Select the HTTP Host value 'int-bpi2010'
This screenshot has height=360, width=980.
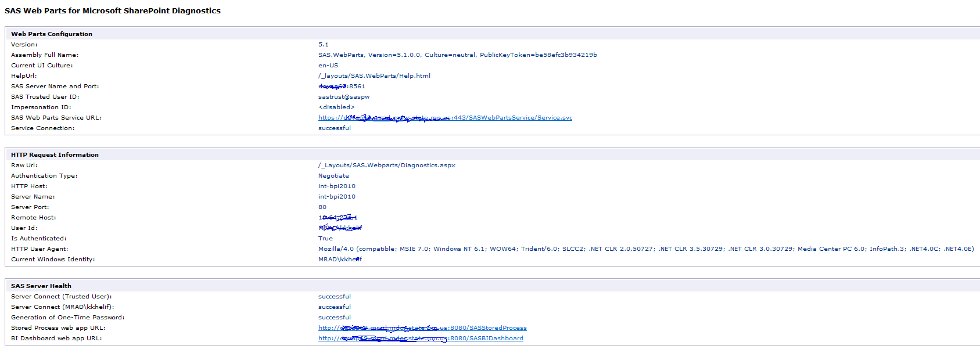point(337,186)
